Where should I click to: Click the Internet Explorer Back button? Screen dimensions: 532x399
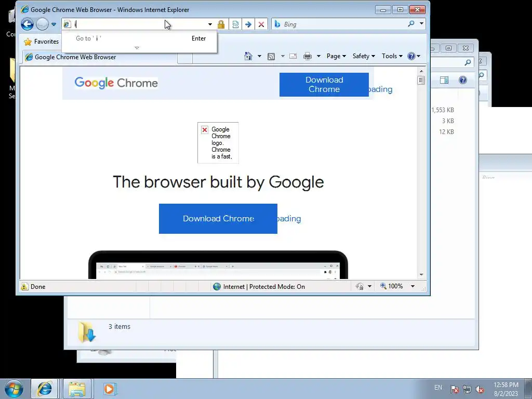coord(27,24)
